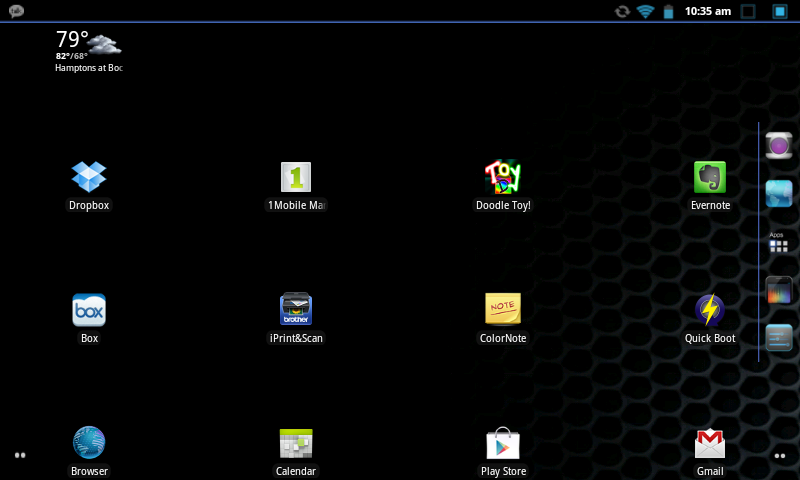Tap the right page indicator dots

click(780, 456)
